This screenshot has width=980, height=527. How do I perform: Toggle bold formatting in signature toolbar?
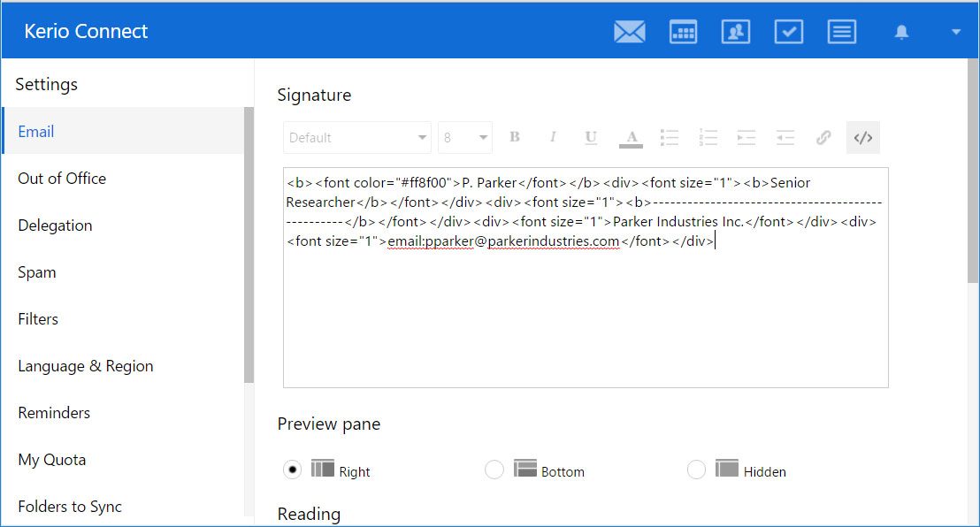(515, 137)
